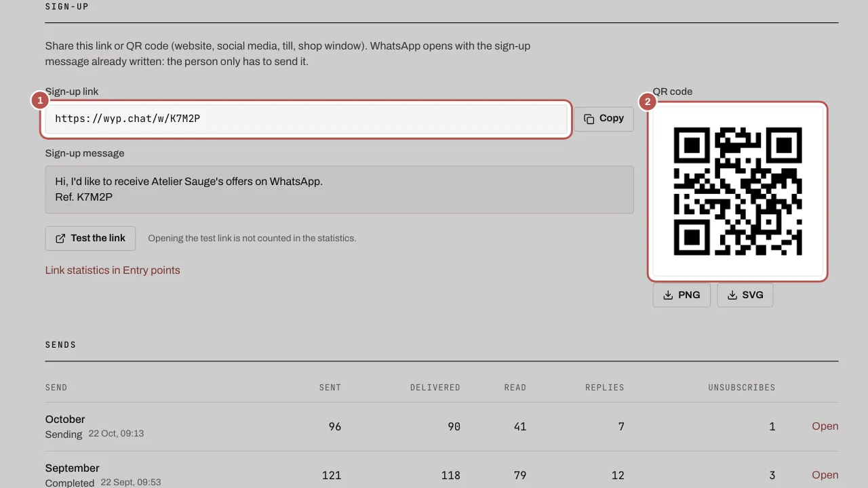Click October's delivered count 90

[454, 426]
